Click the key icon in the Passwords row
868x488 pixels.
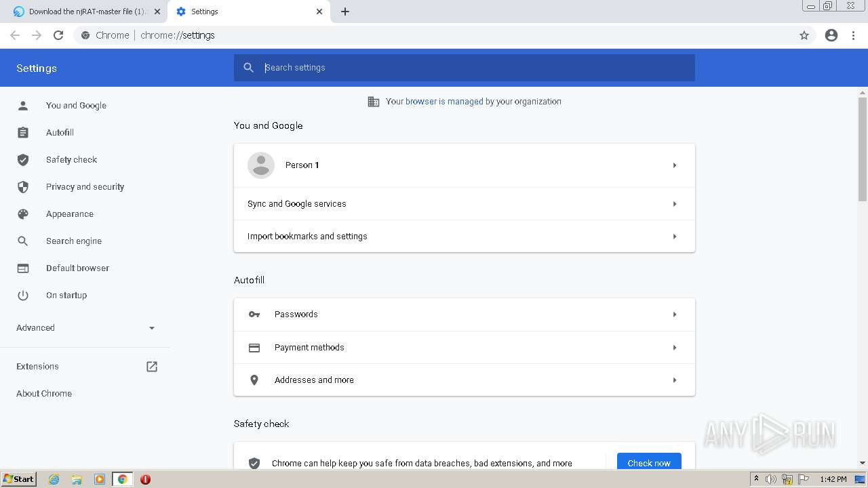pos(254,314)
